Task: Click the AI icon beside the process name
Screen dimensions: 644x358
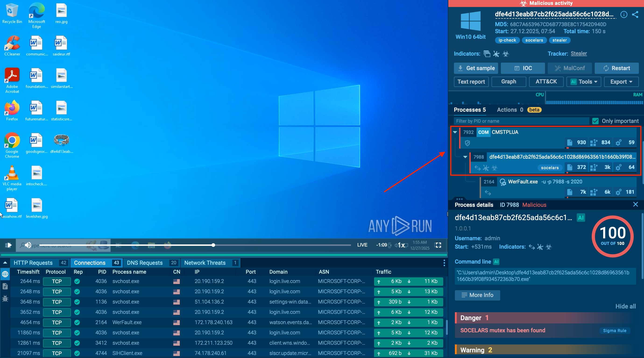Action: (x=581, y=218)
